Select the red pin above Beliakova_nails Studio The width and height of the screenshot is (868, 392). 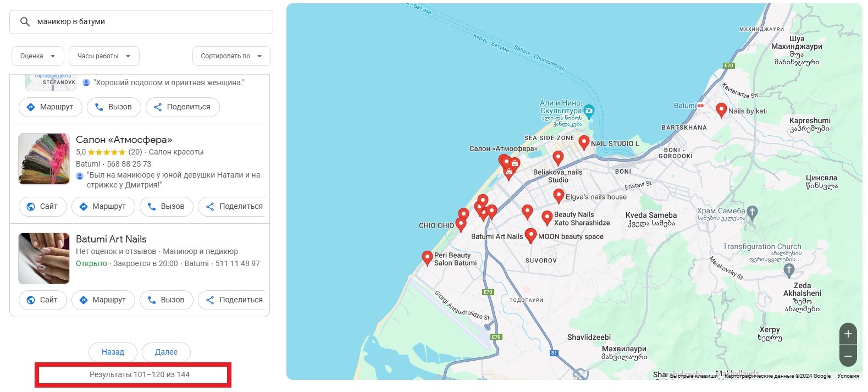coord(558,158)
